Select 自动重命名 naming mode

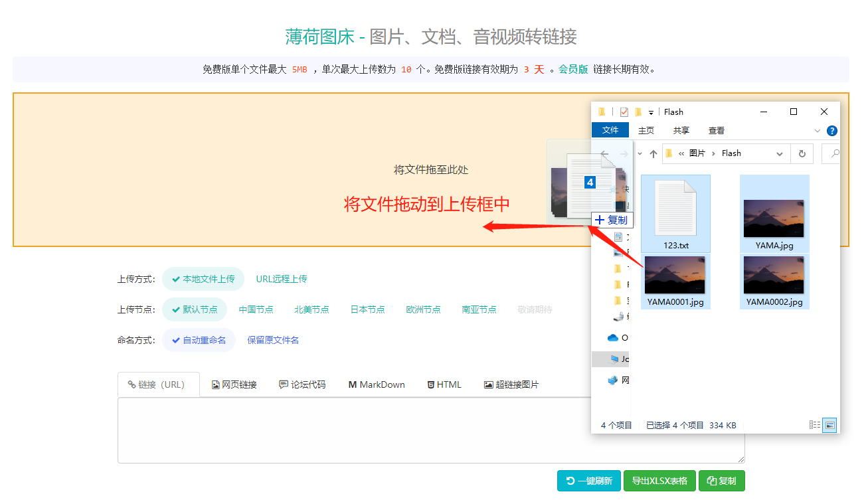pyautogui.click(x=199, y=340)
